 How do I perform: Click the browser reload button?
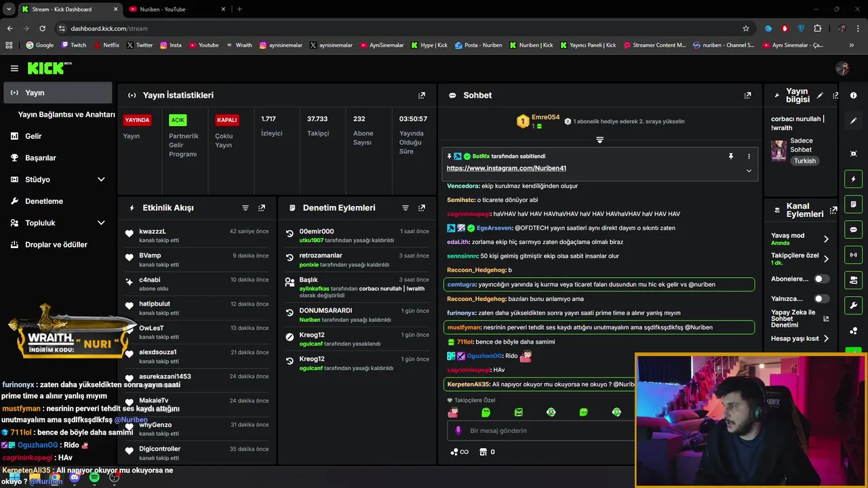click(x=42, y=28)
